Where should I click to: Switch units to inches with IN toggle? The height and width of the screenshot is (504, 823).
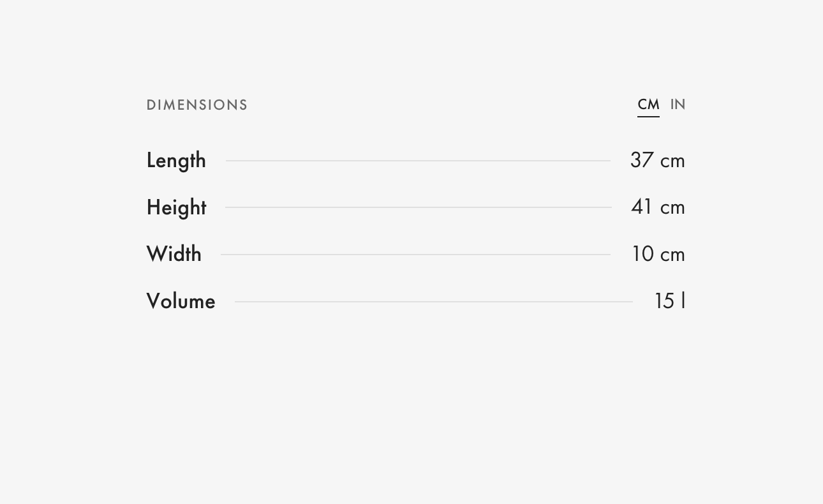678,105
